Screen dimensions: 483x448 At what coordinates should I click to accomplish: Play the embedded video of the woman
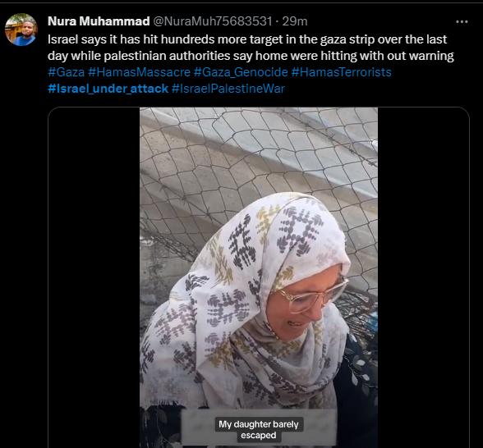pyautogui.click(x=259, y=277)
